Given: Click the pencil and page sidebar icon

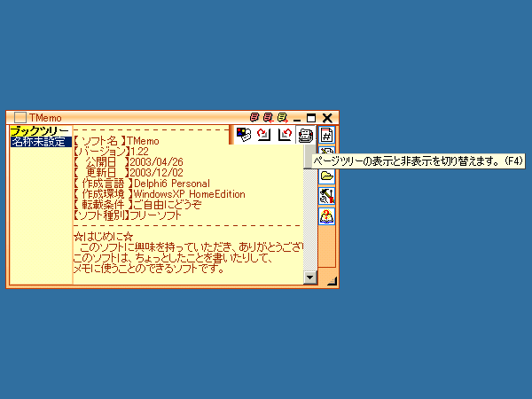Looking at the screenshot, I should pos(326,152).
